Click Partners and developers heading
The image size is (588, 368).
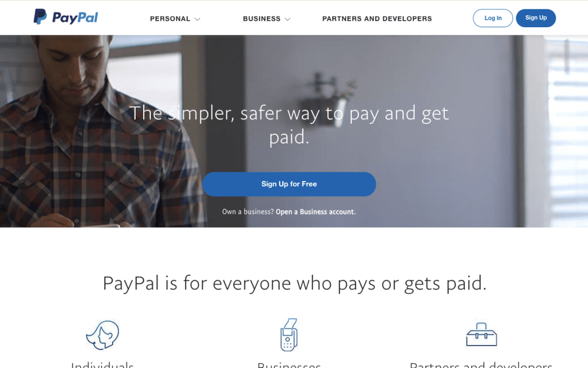481,364
